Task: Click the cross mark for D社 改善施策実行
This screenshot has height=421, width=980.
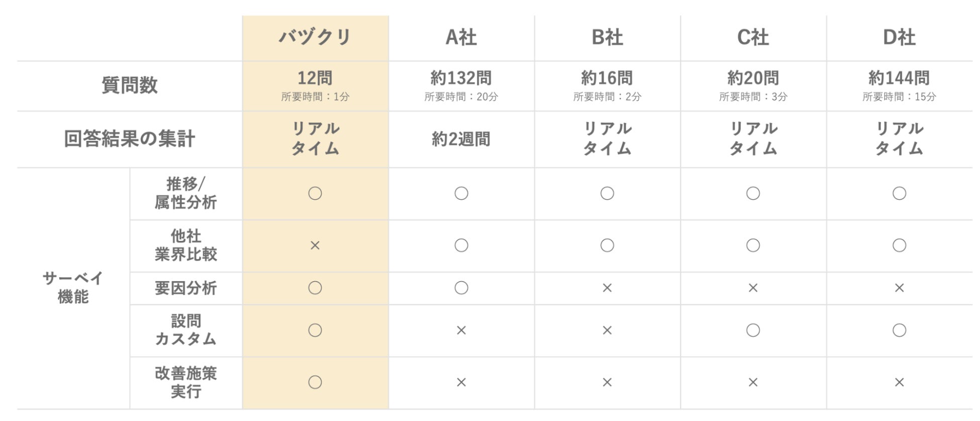Action: (x=899, y=382)
